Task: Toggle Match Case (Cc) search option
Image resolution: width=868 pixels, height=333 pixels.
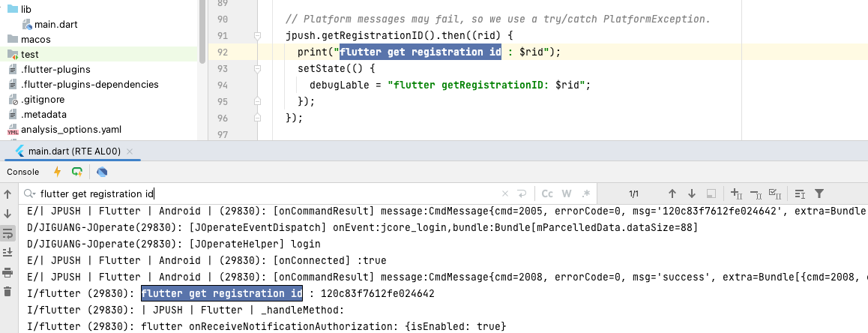Action: [547, 193]
